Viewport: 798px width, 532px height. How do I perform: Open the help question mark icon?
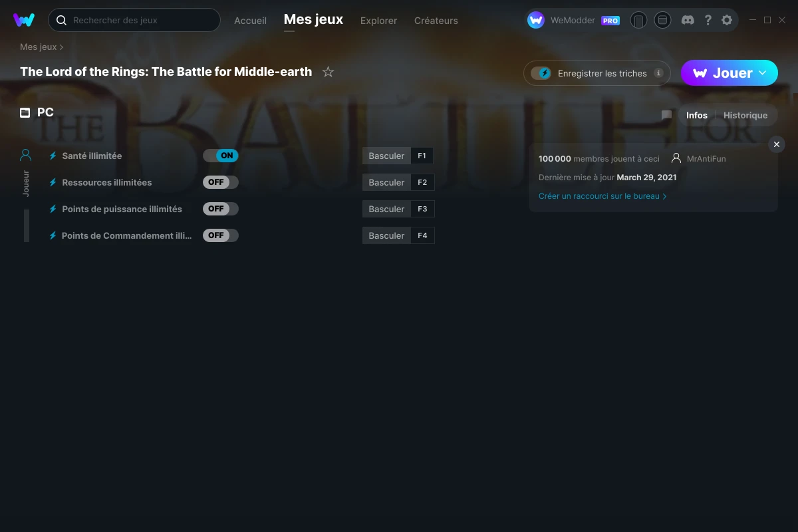[708, 20]
